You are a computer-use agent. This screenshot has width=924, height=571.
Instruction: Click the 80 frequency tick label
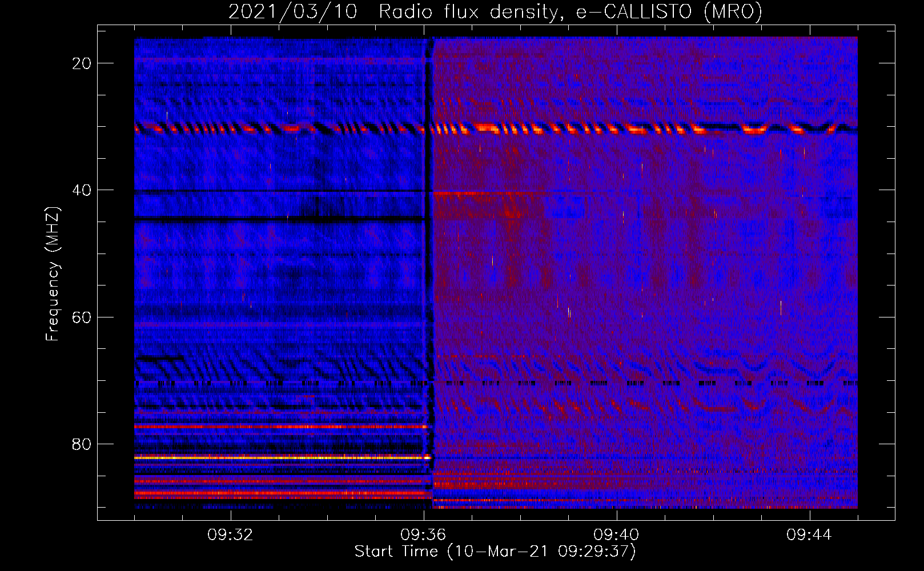82,444
